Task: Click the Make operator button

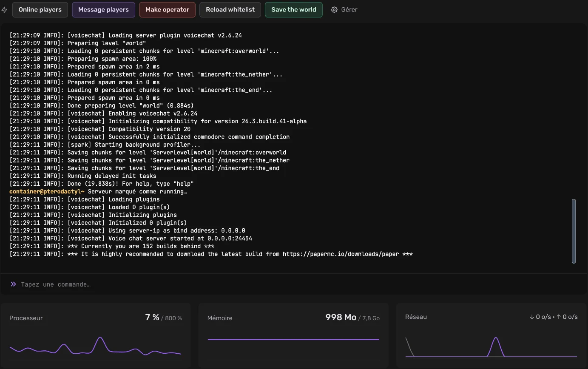Action: pyautogui.click(x=167, y=10)
